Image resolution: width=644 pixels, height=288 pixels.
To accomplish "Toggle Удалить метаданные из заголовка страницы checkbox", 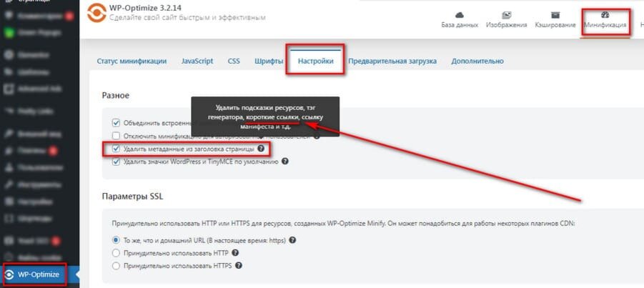I will [116, 149].
